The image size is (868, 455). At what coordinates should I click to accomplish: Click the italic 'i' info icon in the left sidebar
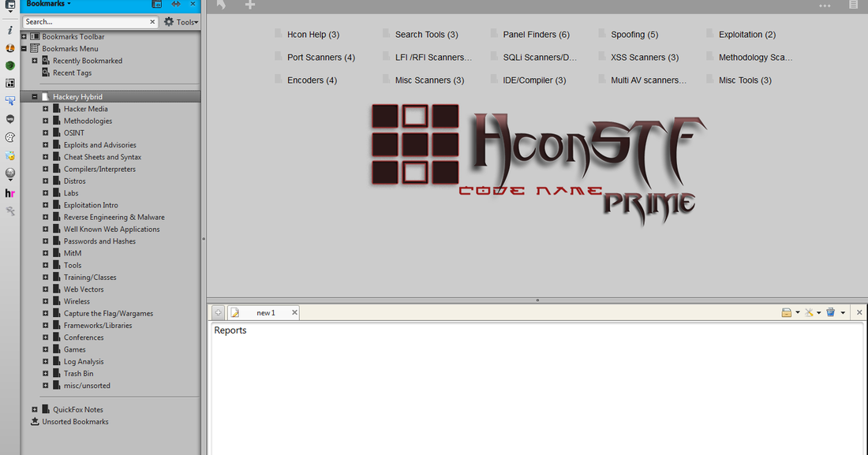(10, 30)
